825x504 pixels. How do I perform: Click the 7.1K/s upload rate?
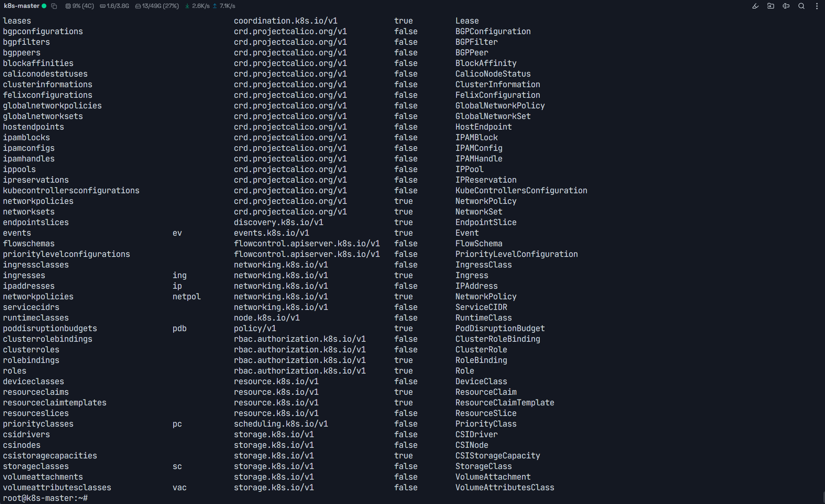[x=227, y=6]
